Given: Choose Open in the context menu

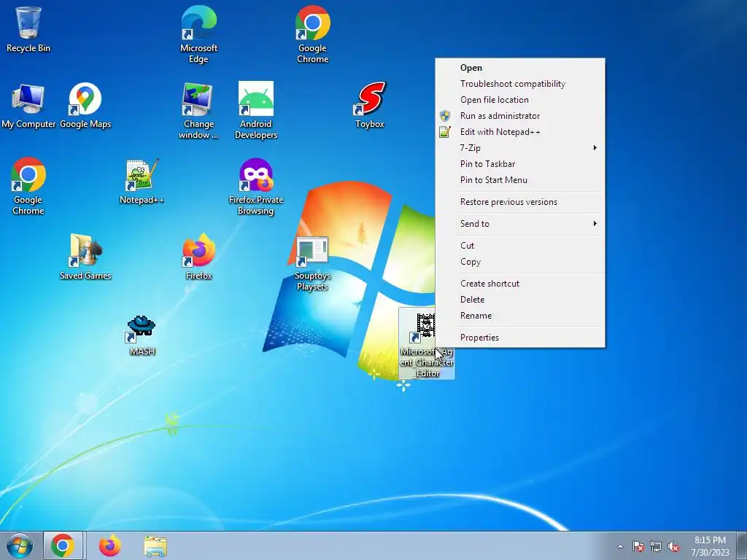Looking at the screenshot, I should click(x=520, y=68).
